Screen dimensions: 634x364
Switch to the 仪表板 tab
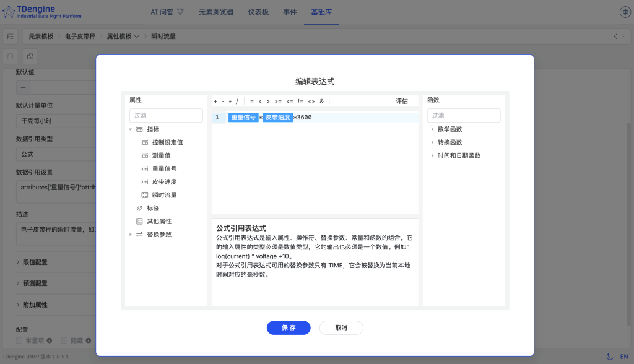click(x=258, y=11)
